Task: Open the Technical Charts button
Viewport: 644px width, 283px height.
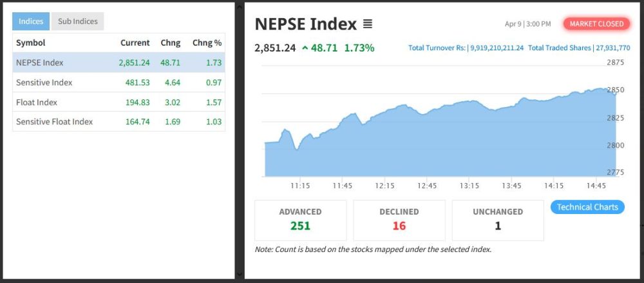Action: (587, 207)
